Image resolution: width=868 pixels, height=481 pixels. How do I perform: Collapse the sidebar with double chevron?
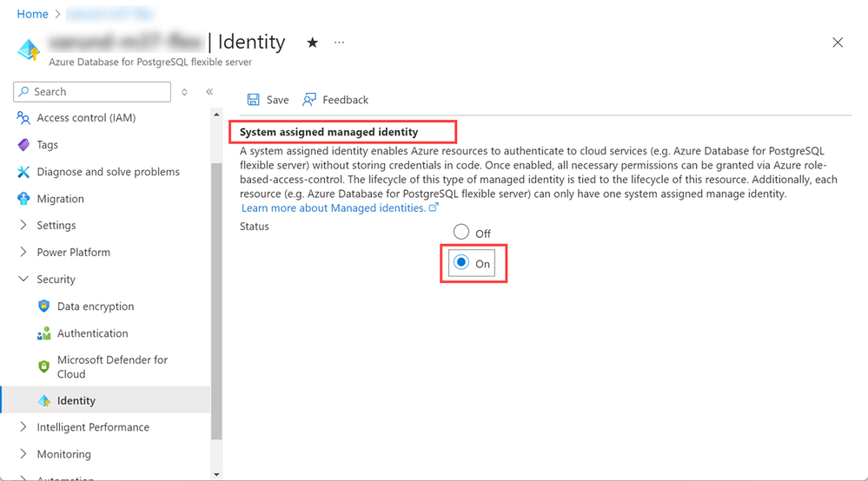(209, 92)
